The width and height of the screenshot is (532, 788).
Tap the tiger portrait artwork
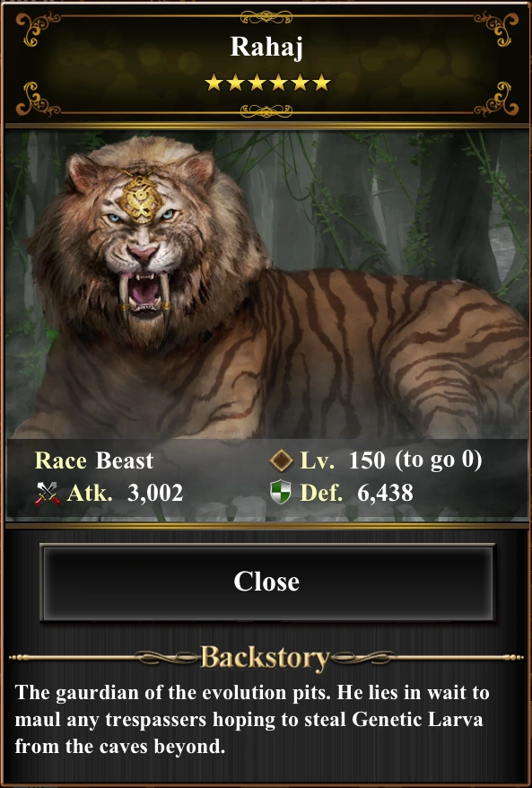click(266, 284)
